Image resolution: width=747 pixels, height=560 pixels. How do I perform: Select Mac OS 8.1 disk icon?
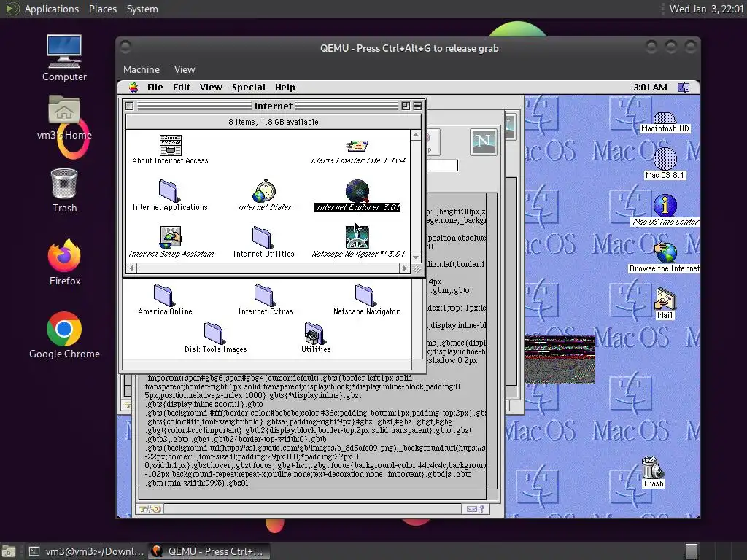pyautogui.click(x=665, y=159)
